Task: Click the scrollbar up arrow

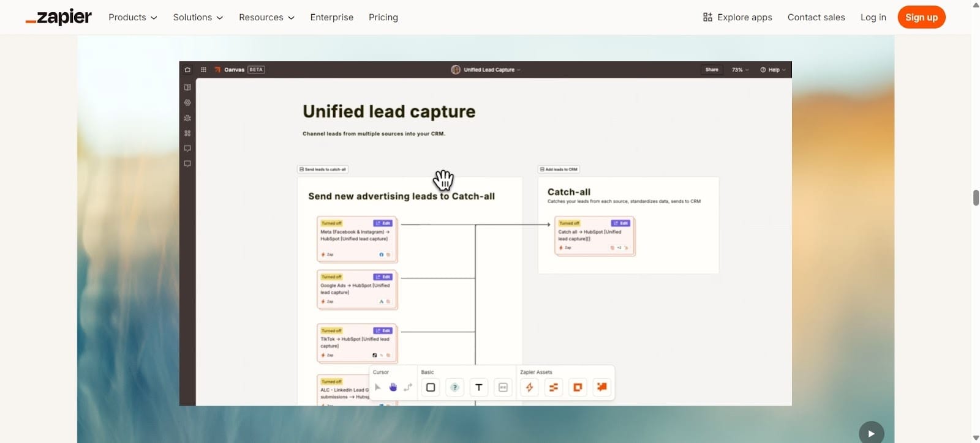Action: tap(976, 5)
